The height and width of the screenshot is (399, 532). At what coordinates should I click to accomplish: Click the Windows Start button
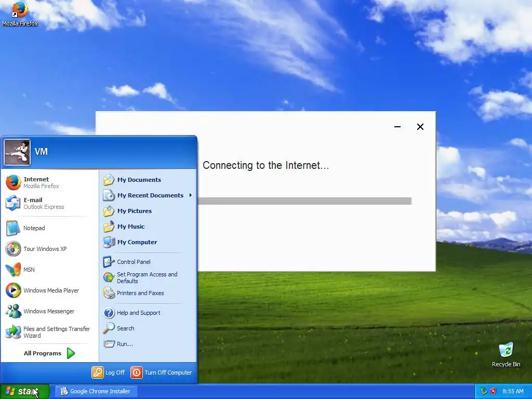(x=25, y=391)
